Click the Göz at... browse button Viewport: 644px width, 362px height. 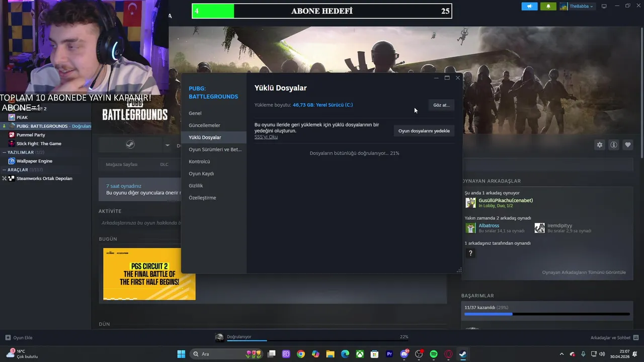pyautogui.click(x=441, y=105)
